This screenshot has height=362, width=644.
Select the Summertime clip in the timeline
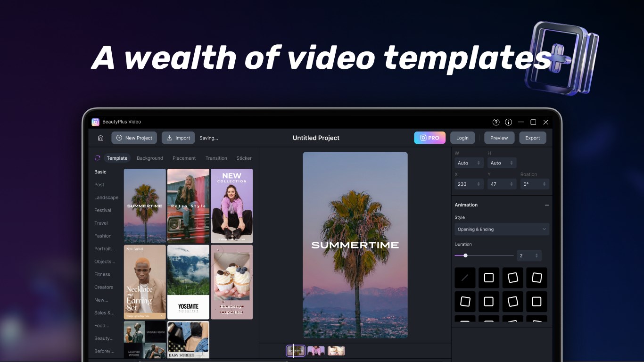(296, 351)
